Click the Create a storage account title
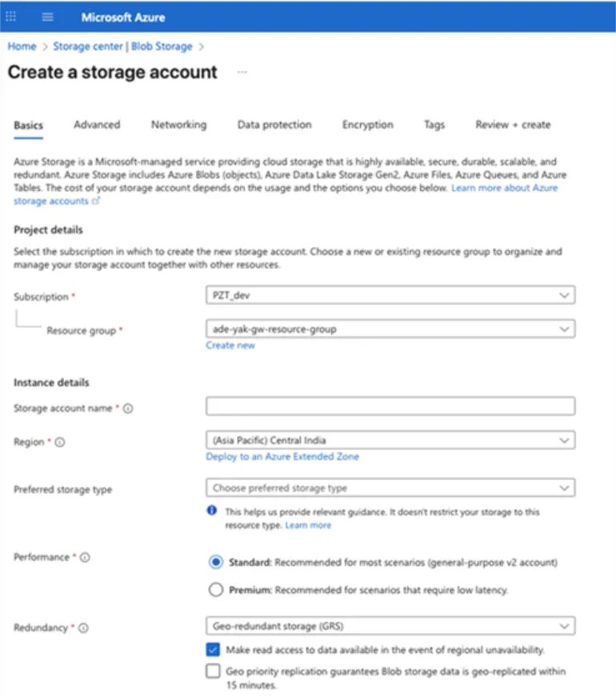The image size is (616, 697). coord(113,72)
